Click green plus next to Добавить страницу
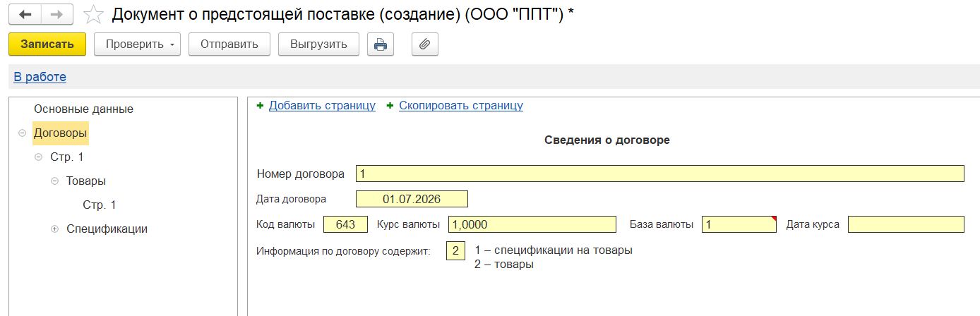980x316 pixels. coord(260,106)
